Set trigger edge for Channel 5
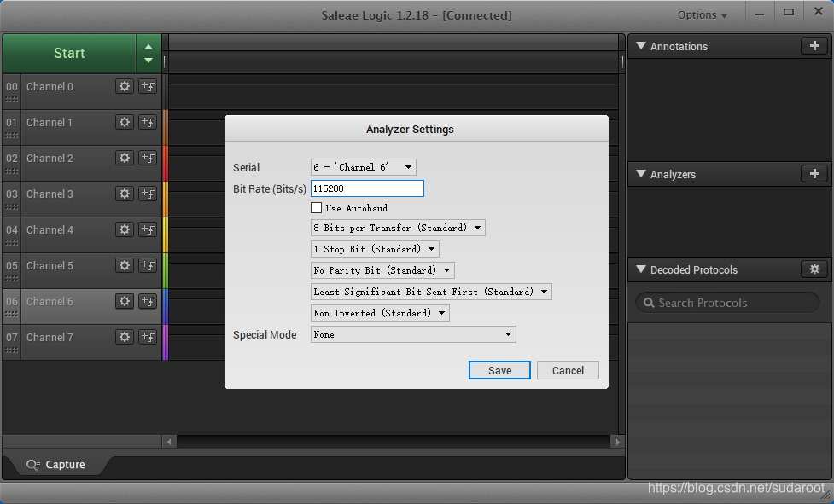Screen dimensions: 834x504 pos(148,265)
